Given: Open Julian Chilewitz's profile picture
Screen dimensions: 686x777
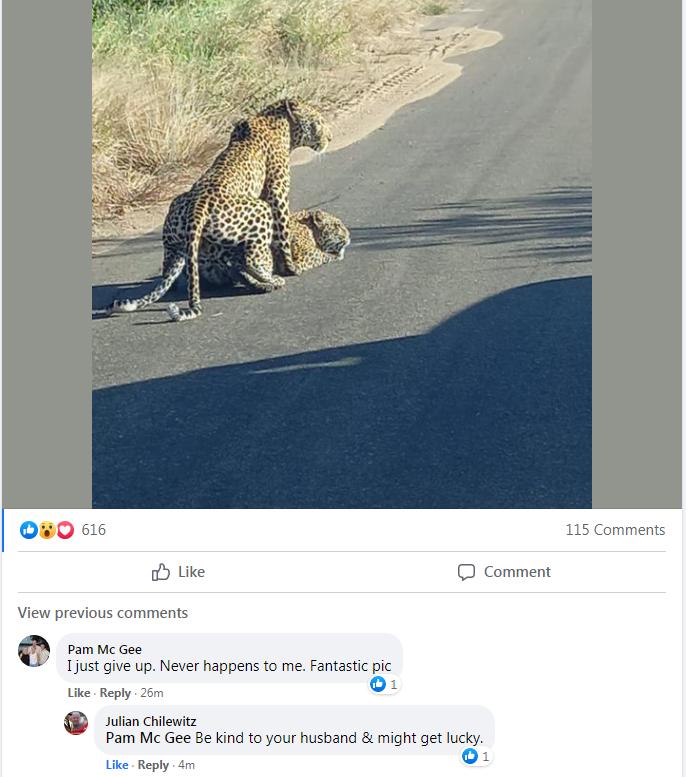Looking at the screenshot, I should pos(76,722).
